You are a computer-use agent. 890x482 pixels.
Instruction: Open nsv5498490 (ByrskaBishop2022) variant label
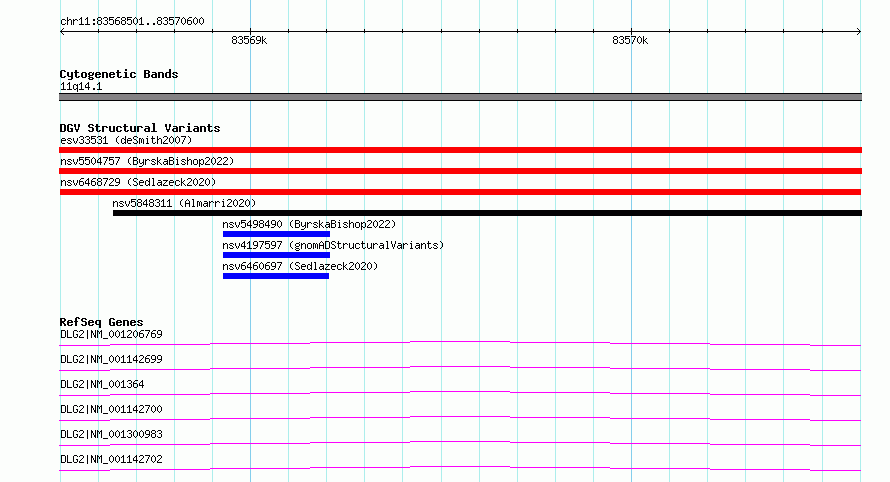pyautogui.click(x=309, y=224)
